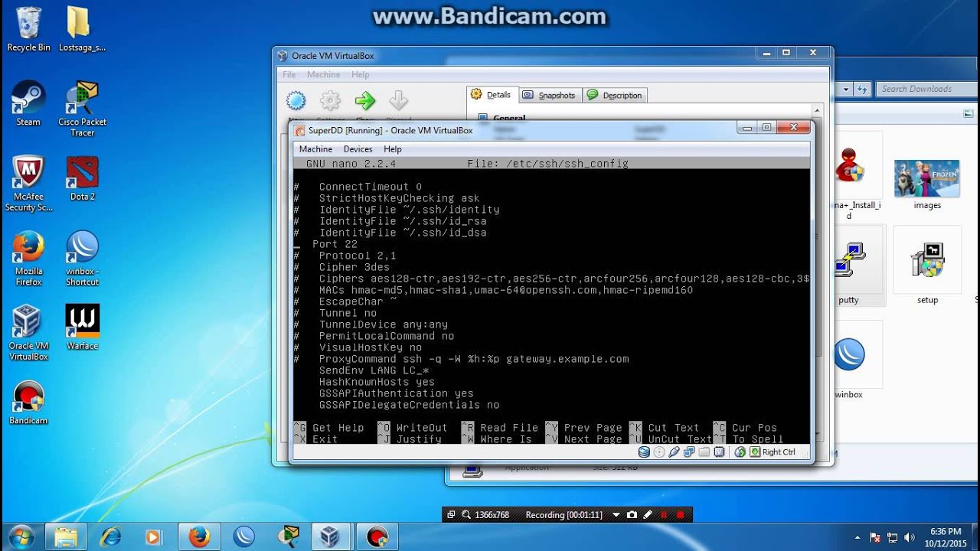Open the Oracle VM VirtualBox desktop icon
Screen dimensions: 980x551
[x=28, y=333]
